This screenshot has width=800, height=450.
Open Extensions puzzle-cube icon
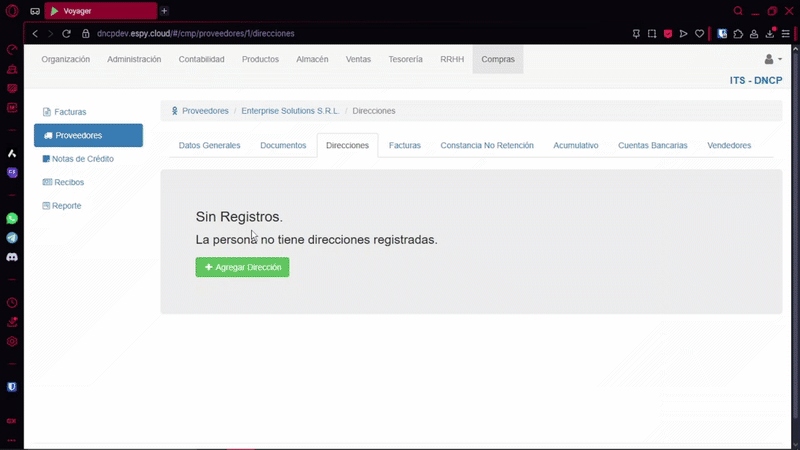[x=738, y=34]
